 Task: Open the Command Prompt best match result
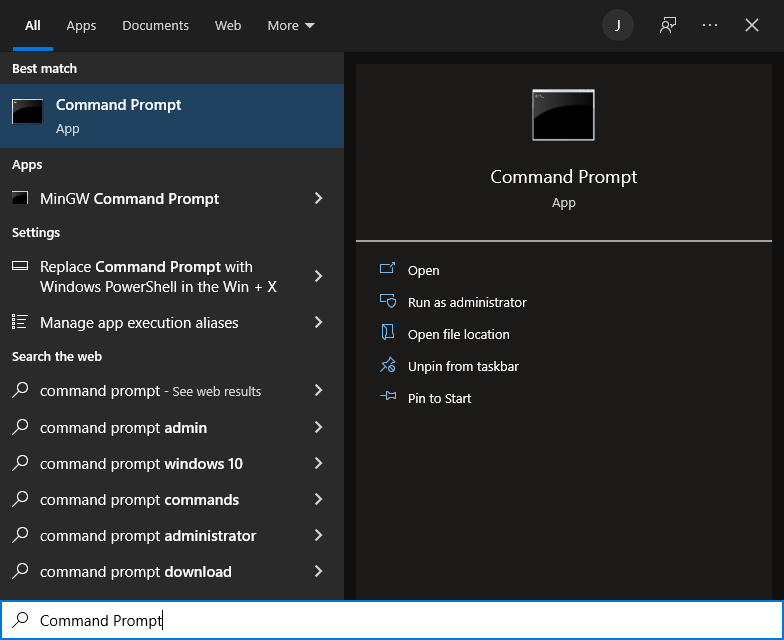click(172, 116)
